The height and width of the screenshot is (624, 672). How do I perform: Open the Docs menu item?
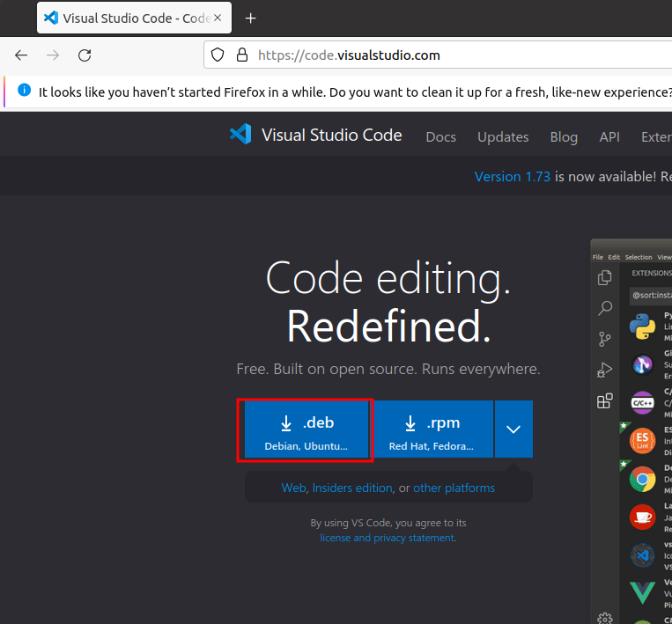(x=440, y=136)
